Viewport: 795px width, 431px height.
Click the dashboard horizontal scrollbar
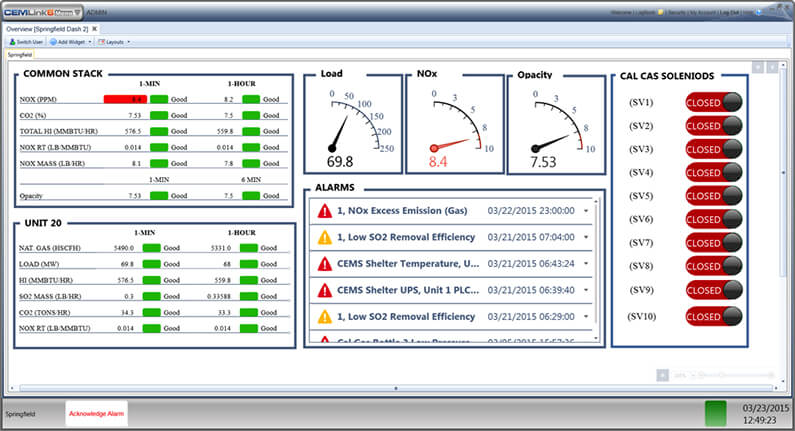395,388
